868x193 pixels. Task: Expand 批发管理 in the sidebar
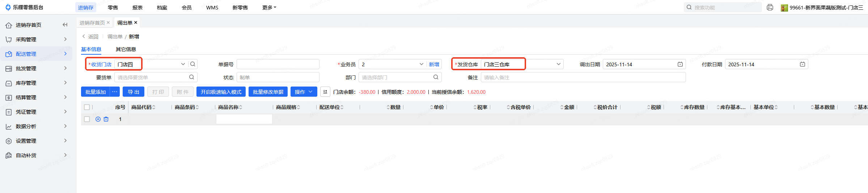click(x=65, y=68)
